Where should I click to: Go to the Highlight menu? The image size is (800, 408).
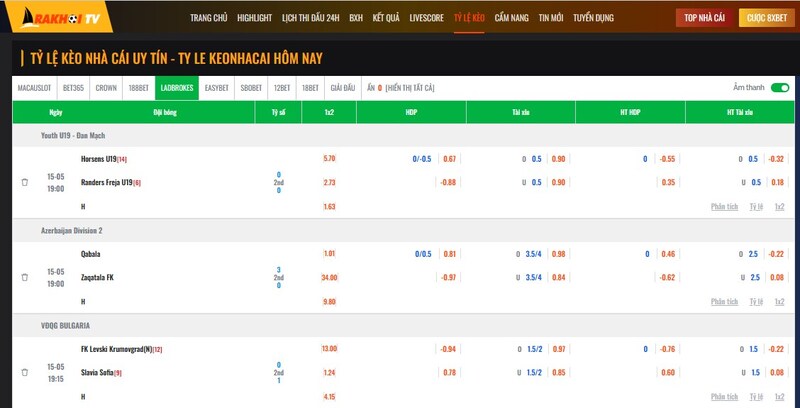[x=255, y=18]
